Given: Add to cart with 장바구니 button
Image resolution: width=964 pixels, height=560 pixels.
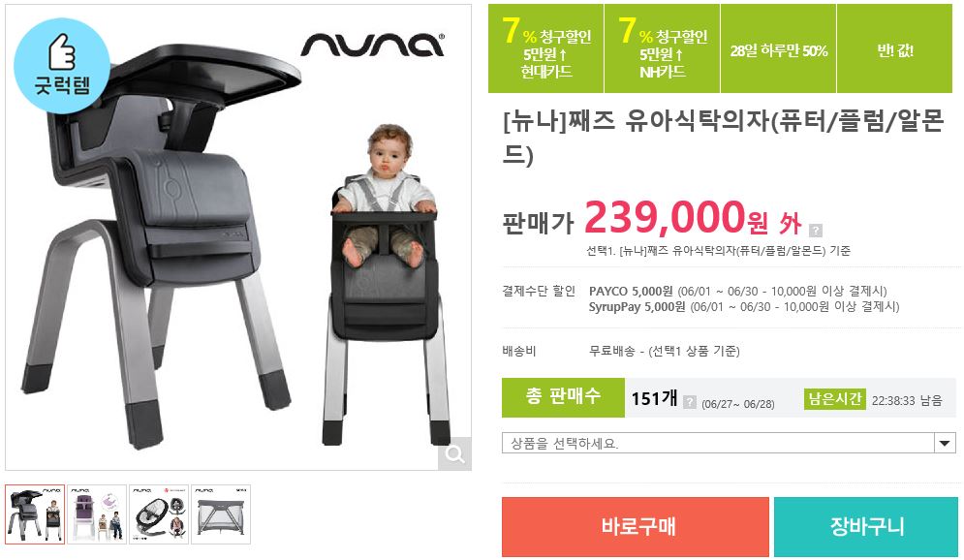Looking at the screenshot, I should [865, 527].
